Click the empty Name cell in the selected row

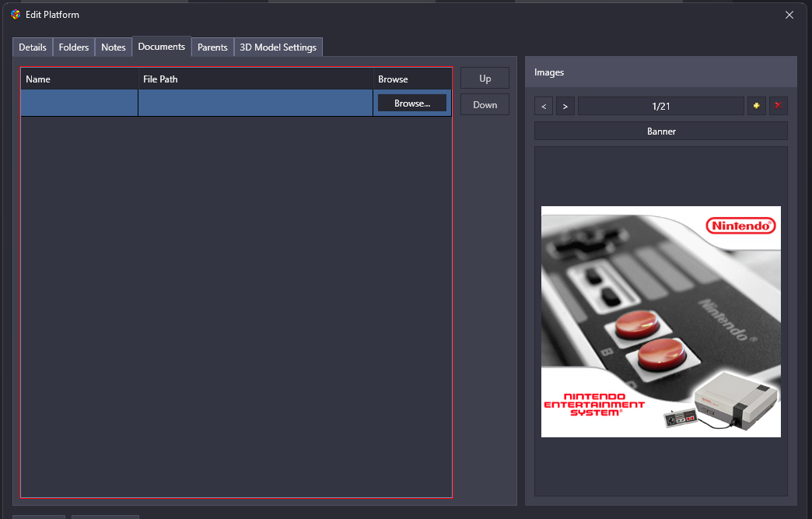(79, 103)
